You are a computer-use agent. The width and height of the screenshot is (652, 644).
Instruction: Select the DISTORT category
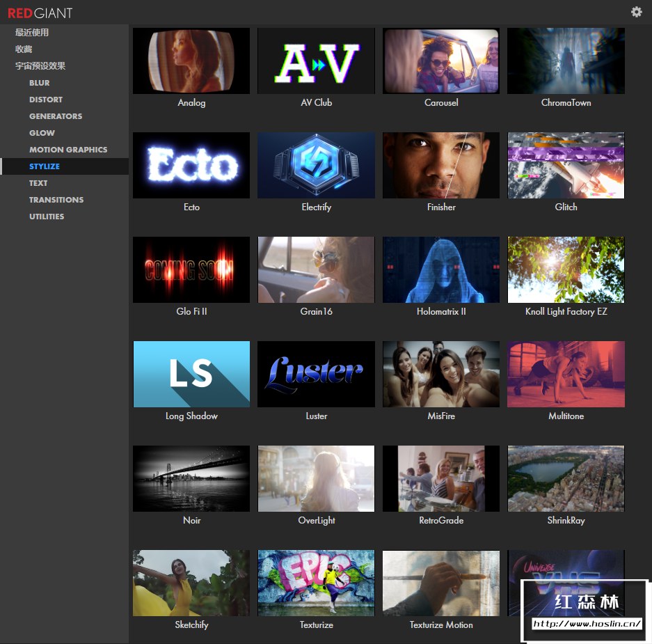coord(46,100)
